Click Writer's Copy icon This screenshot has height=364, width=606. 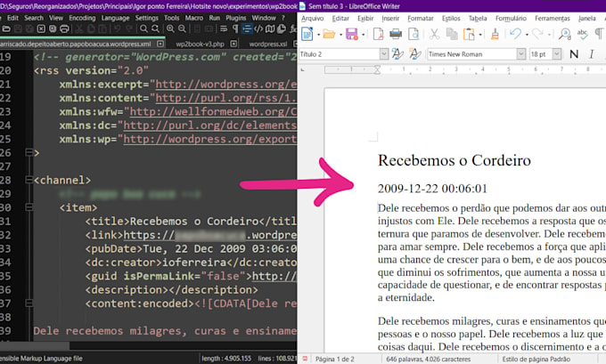(452, 34)
